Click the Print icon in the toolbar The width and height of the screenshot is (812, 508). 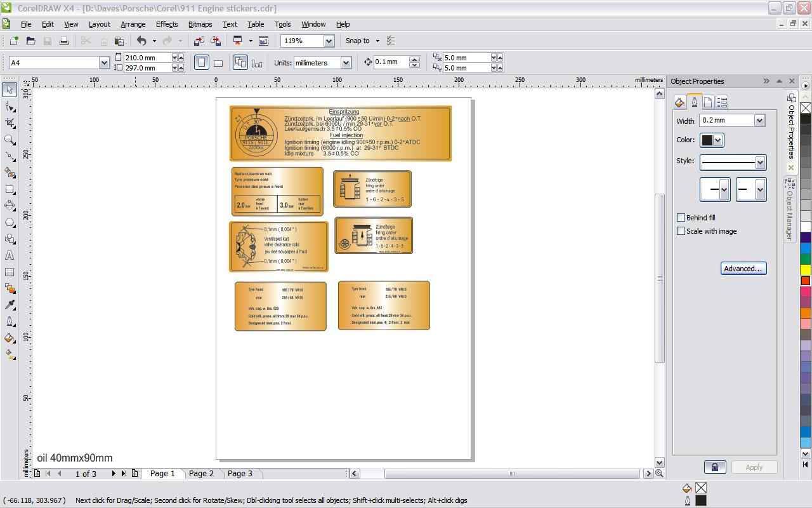coord(63,41)
